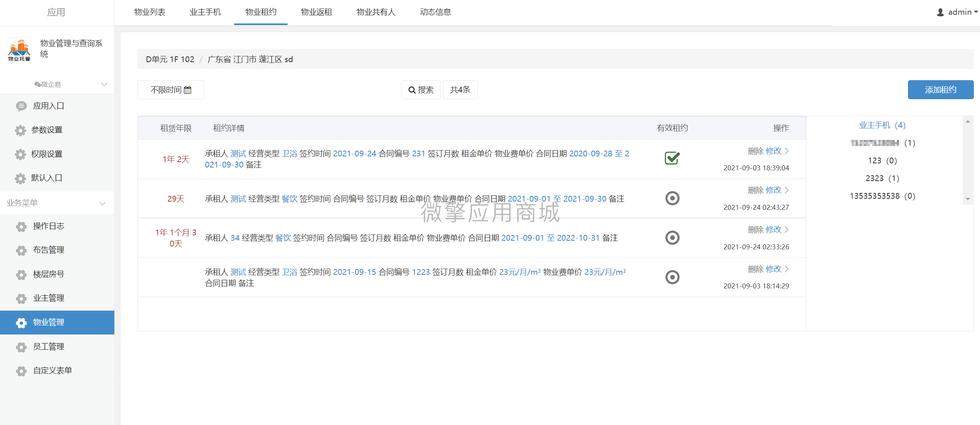Click the 应用入口 chat bubble icon
Screen dimensions: 980x425
click(21, 106)
